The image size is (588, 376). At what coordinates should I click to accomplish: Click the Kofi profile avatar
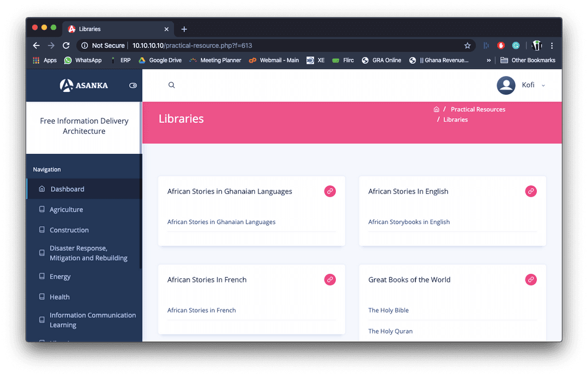pyautogui.click(x=506, y=86)
